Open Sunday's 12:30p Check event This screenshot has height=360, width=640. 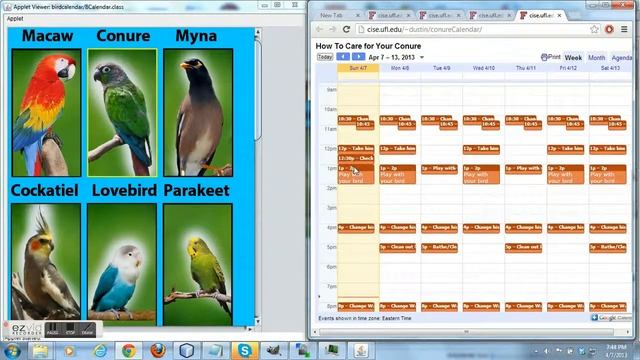[x=356, y=158]
